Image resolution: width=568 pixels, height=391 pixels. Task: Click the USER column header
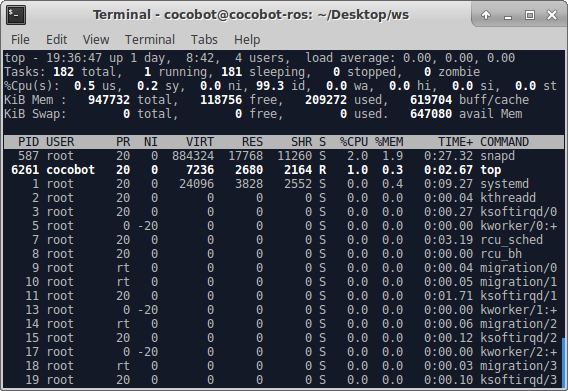pos(60,142)
